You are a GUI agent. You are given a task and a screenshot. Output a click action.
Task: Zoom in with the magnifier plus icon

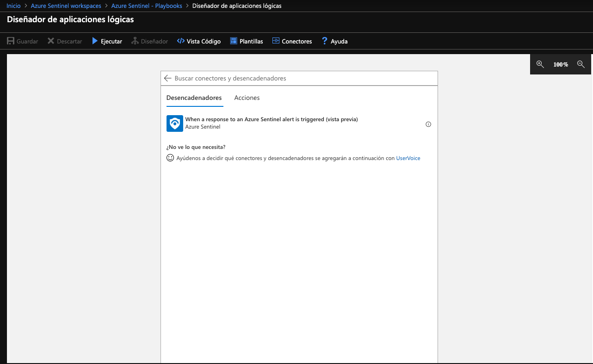pyautogui.click(x=540, y=64)
